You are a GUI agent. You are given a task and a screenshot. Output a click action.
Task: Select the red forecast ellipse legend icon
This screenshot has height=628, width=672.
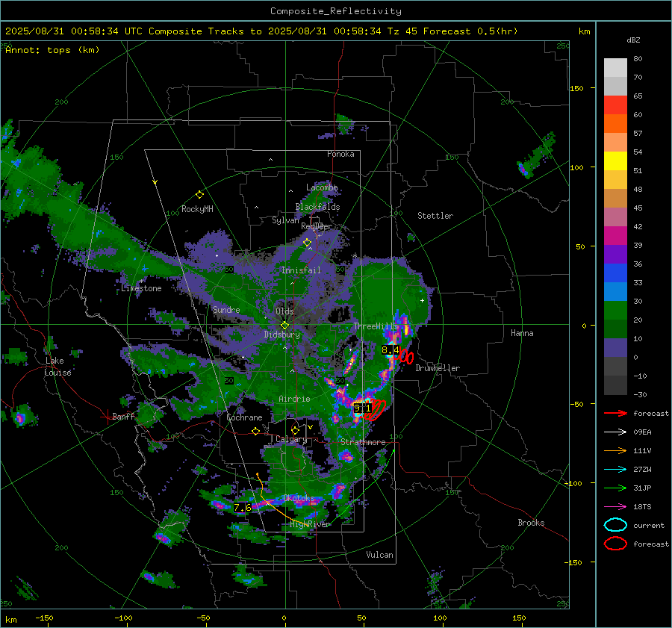pyautogui.click(x=615, y=544)
